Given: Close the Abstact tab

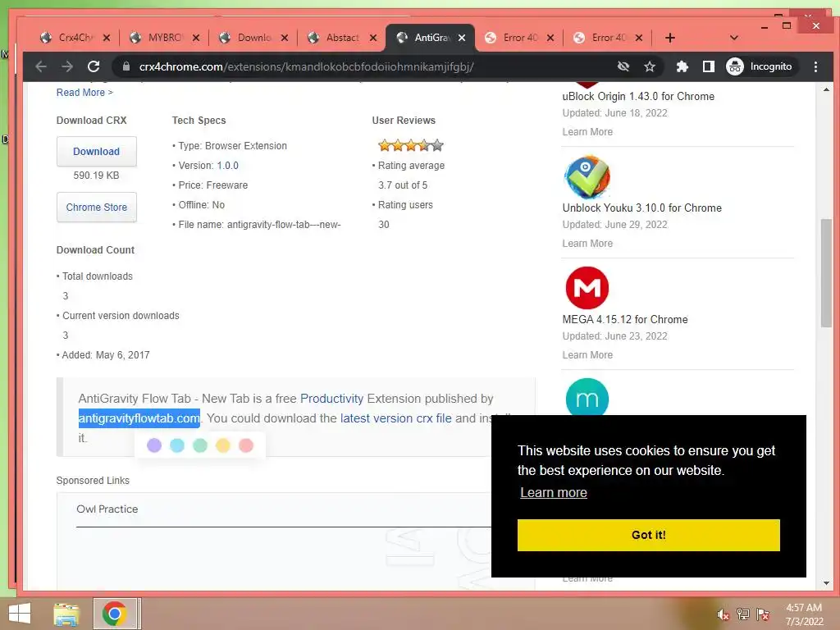Looking at the screenshot, I should tap(373, 38).
